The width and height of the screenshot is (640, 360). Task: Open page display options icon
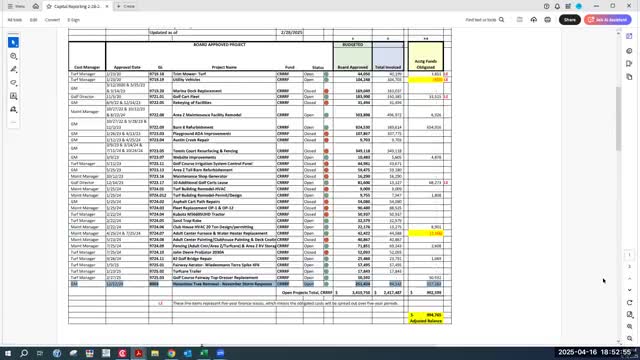click(x=629, y=314)
